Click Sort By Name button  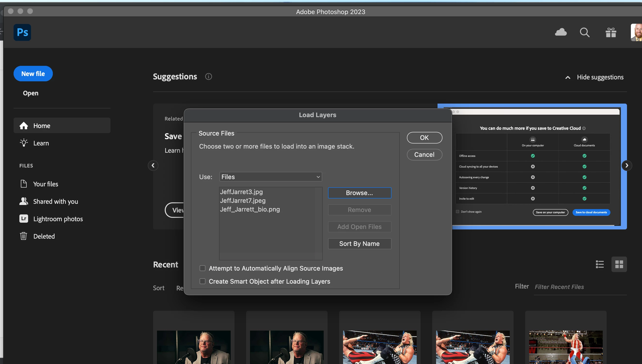point(359,243)
